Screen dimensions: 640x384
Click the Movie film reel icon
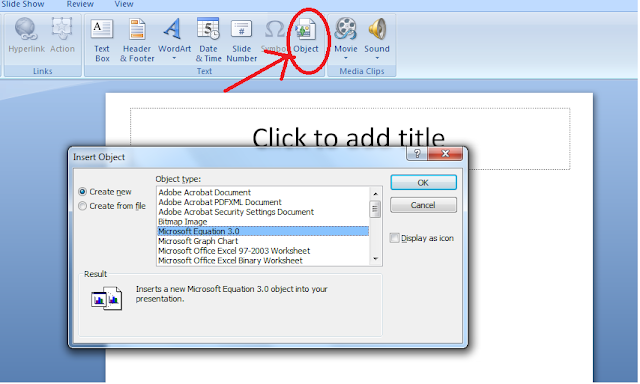(345, 29)
